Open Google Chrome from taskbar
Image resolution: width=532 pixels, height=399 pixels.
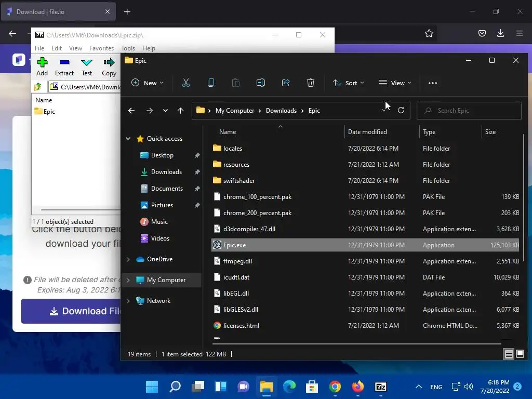pos(335,387)
